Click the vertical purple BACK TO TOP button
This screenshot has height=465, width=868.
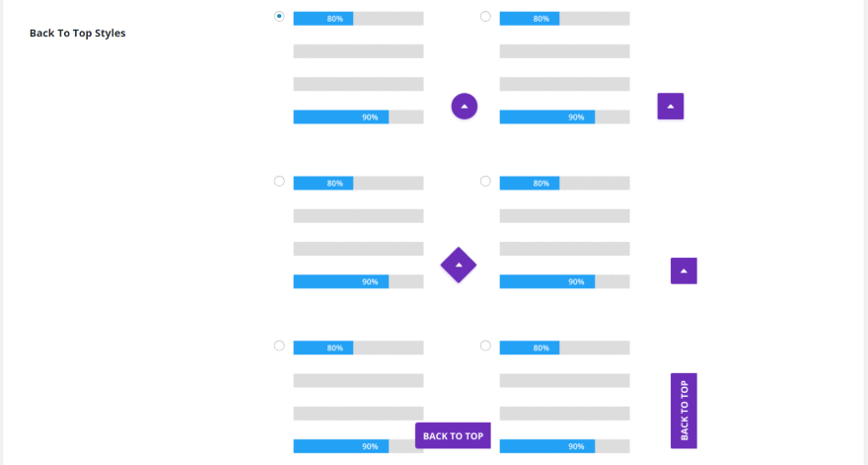coord(684,411)
